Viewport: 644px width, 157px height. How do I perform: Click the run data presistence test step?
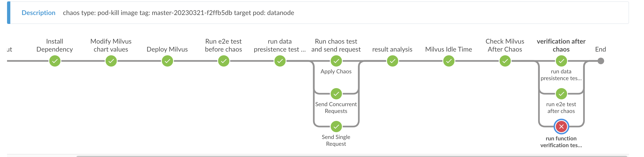click(x=280, y=61)
